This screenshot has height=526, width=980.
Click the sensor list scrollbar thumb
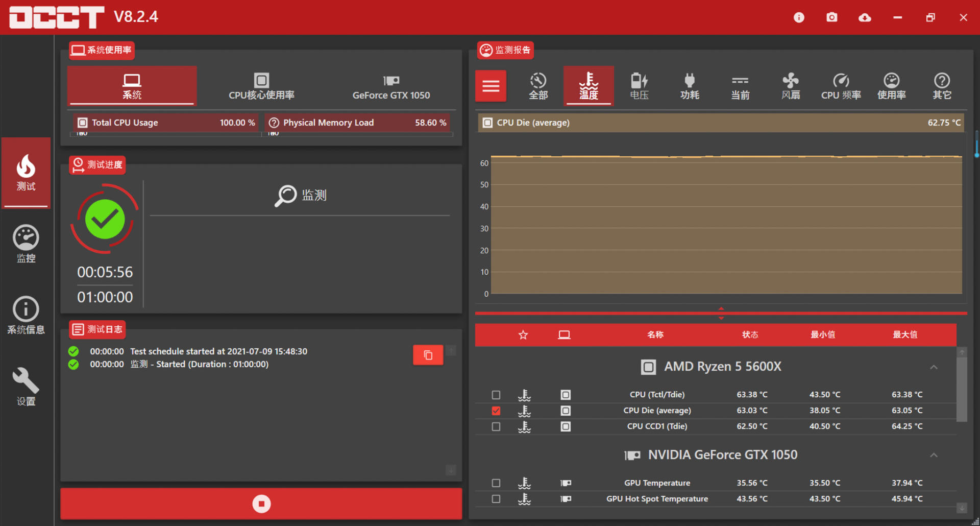coord(962,390)
